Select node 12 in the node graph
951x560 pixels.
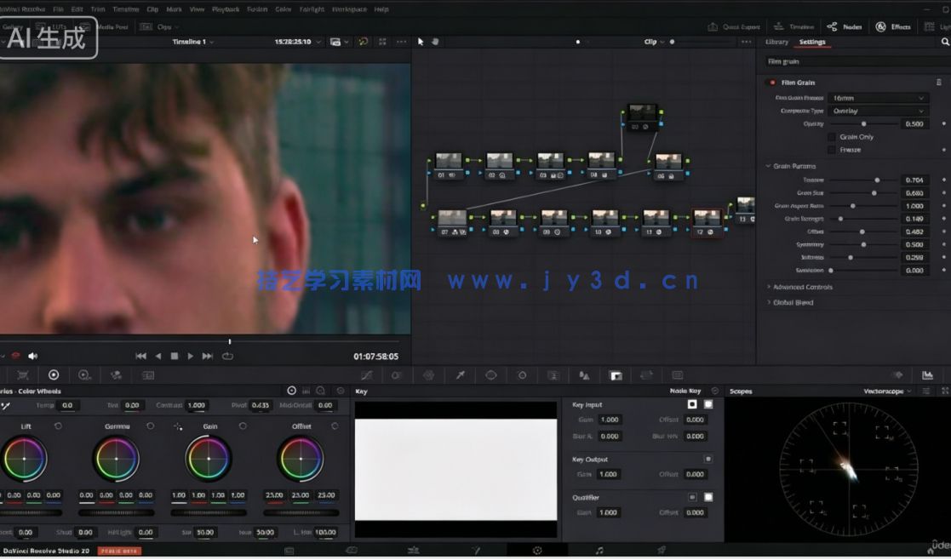[x=706, y=219]
